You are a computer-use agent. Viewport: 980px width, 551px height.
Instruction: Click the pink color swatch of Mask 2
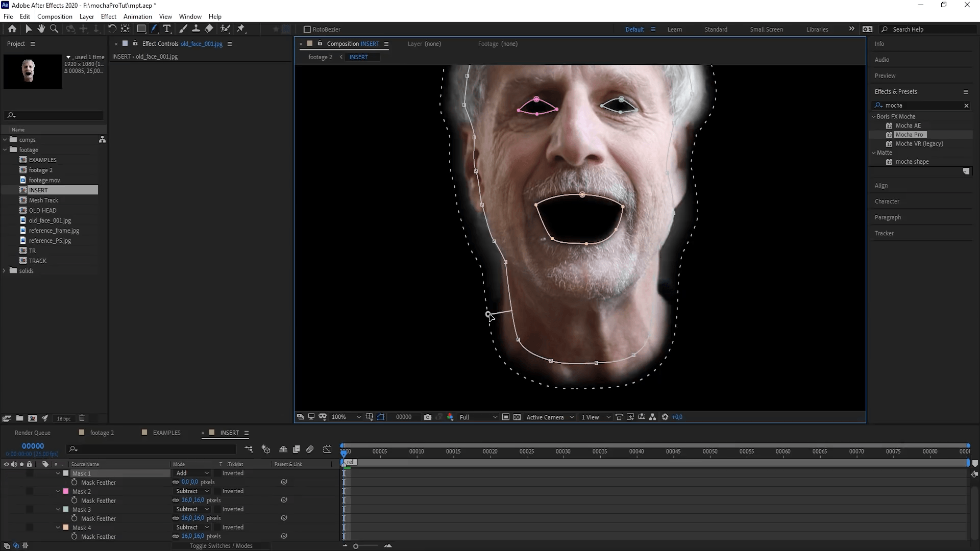coord(66,491)
